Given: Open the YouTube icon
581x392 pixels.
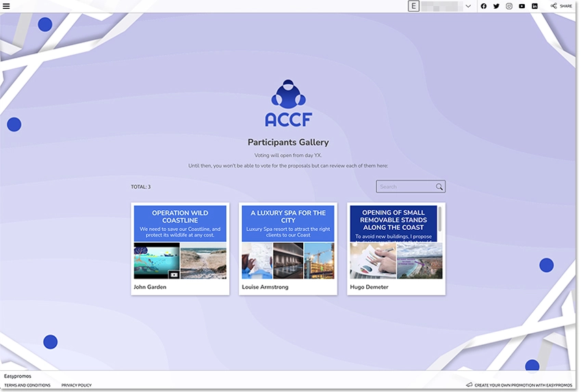Looking at the screenshot, I should pyautogui.click(x=521, y=6).
